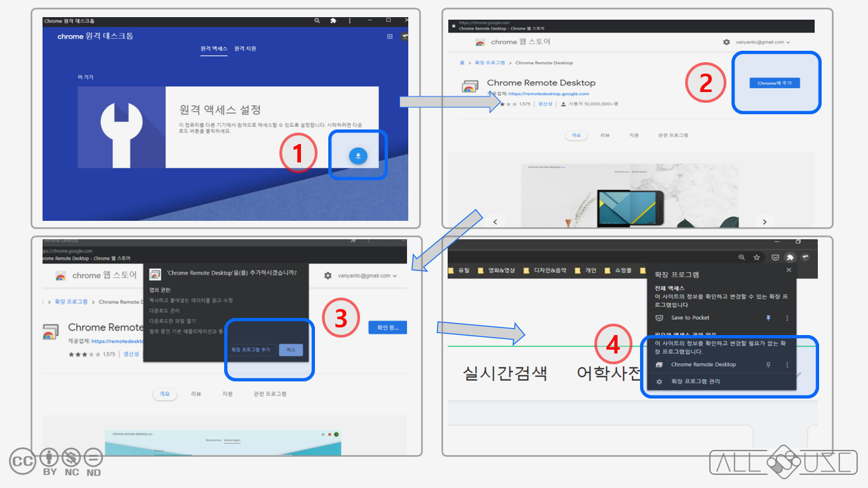Screen dimensions: 868x488
Task: Click Pocket icon in browser toolbar
Action: (775, 257)
